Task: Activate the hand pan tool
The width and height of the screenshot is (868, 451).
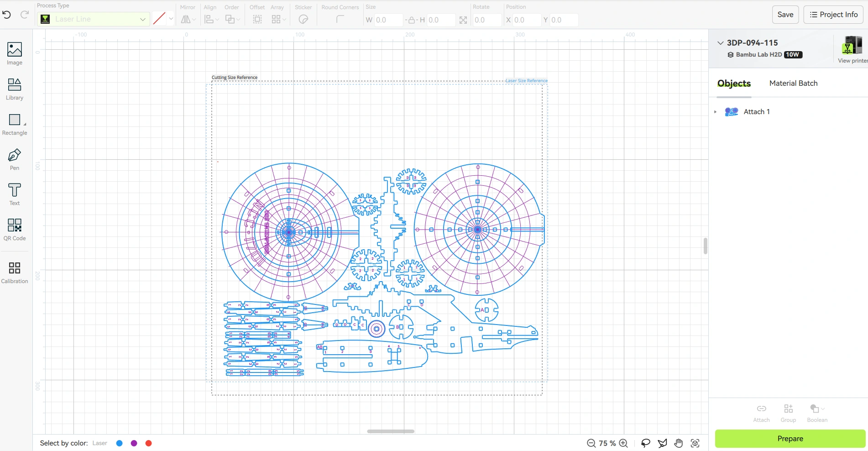Action: pos(679,443)
